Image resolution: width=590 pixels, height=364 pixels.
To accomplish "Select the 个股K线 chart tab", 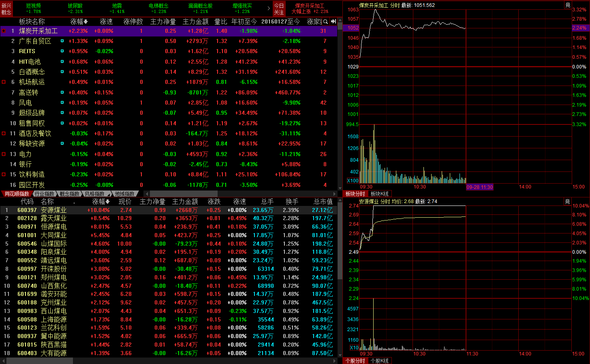I will tap(380, 361).
